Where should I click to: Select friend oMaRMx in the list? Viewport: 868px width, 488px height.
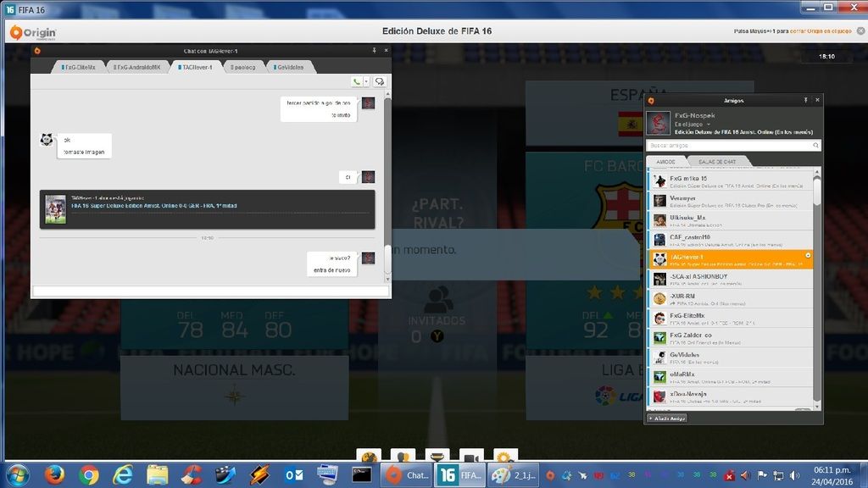[730, 377]
